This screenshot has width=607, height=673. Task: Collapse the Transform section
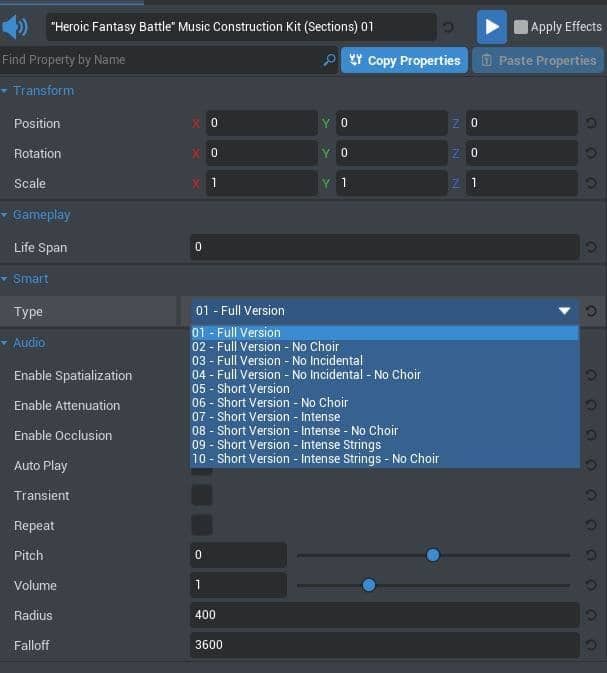(x=6, y=91)
